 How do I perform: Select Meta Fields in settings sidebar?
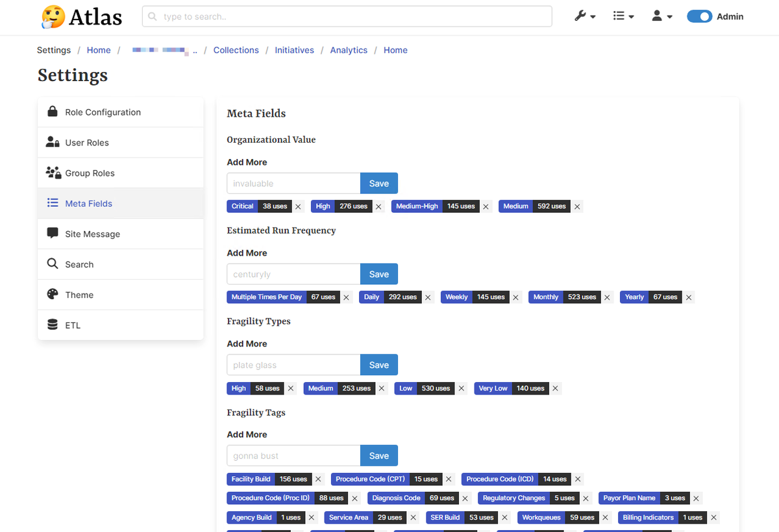88,203
